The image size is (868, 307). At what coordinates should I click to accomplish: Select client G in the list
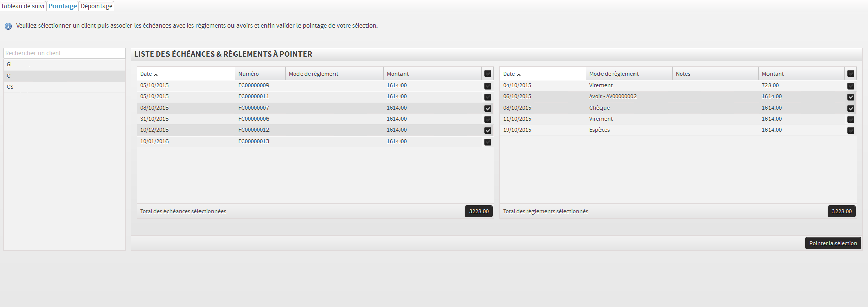(x=9, y=65)
